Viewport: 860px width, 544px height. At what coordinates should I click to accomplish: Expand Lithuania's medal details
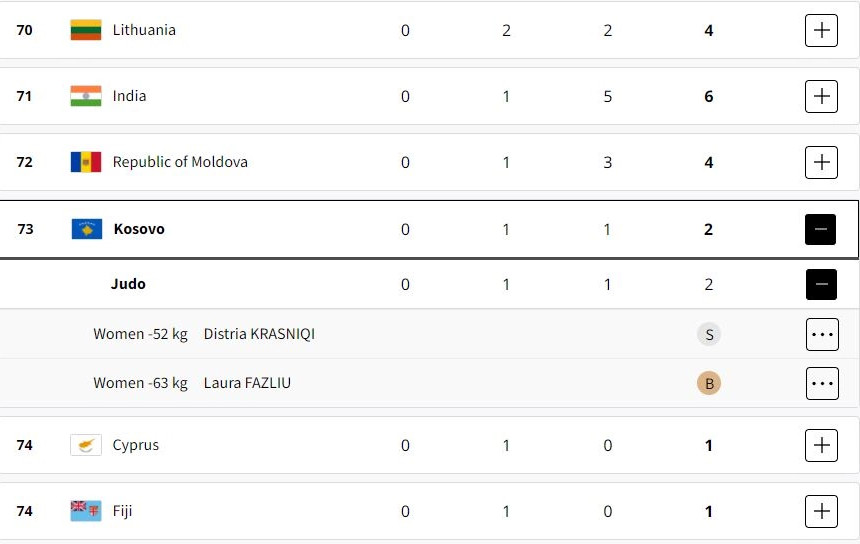(x=821, y=30)
